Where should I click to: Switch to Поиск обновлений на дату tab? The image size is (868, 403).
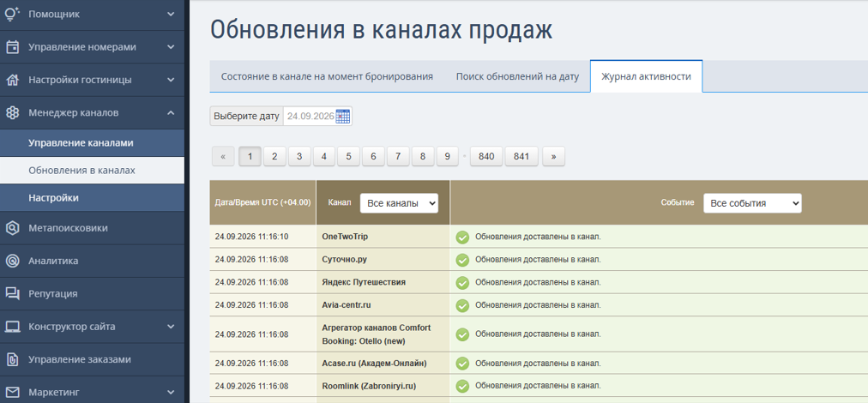tap(517, 76)
